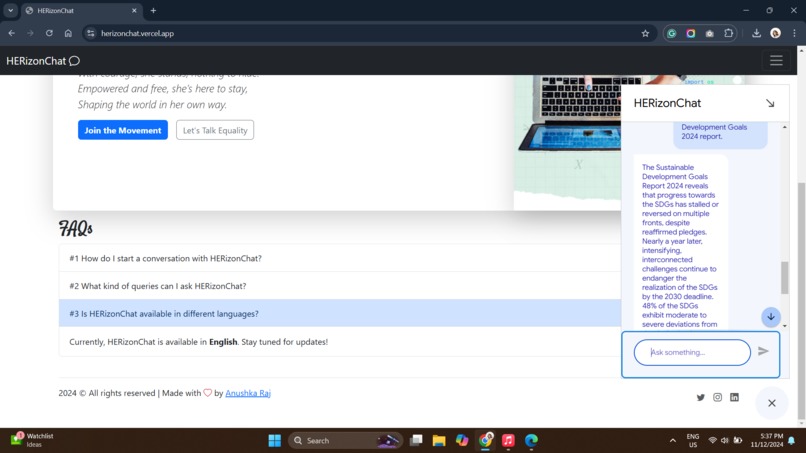Open the camera extension icon
Screen dimensions: 806x453
(709, 33)
